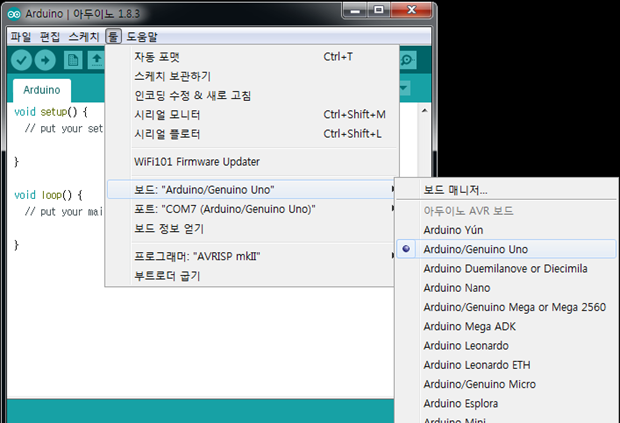Viewport: 620px width, 423px height.
Task: Click the '// put your set' comment line
Action: [64, 129]
